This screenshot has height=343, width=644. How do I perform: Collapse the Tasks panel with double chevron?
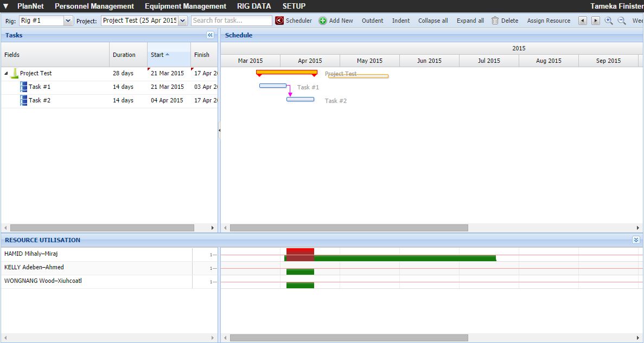tap(211, 35)
